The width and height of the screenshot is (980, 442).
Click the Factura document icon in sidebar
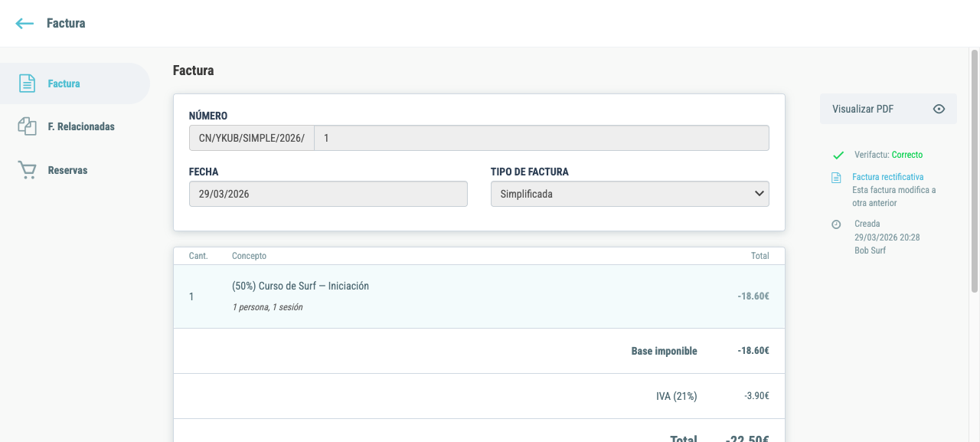pyautogui.click(x=27, y=83)
